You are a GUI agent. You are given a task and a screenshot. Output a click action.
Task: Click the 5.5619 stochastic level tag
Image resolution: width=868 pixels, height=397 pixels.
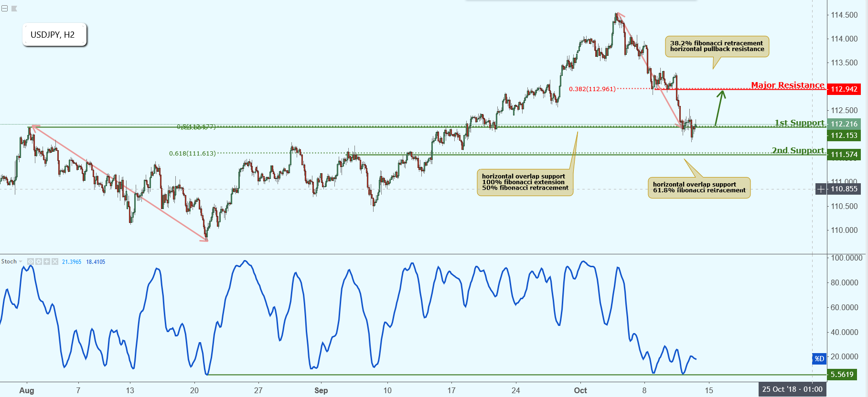coord(842,375)
